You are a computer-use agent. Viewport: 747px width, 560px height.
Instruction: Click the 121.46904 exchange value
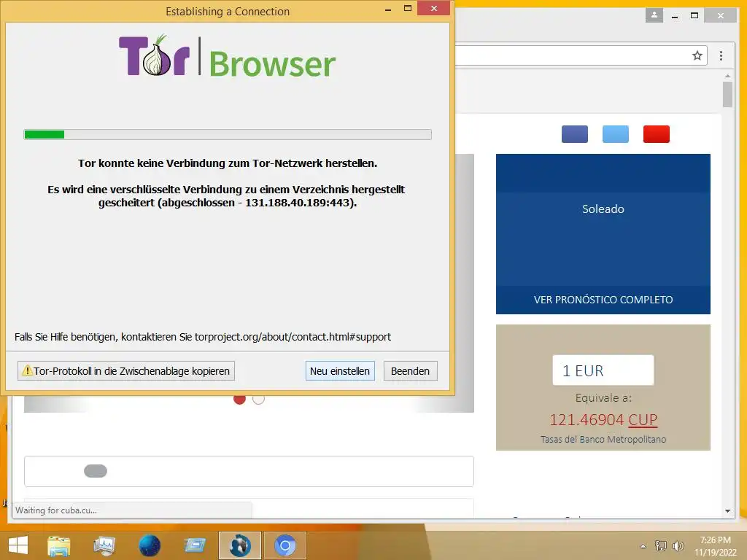[587, 419]
